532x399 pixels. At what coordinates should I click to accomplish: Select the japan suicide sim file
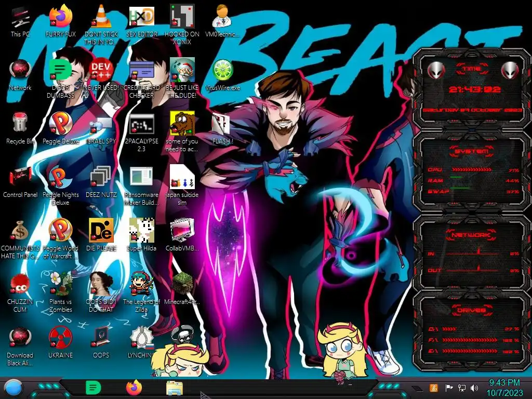(182, 186)
